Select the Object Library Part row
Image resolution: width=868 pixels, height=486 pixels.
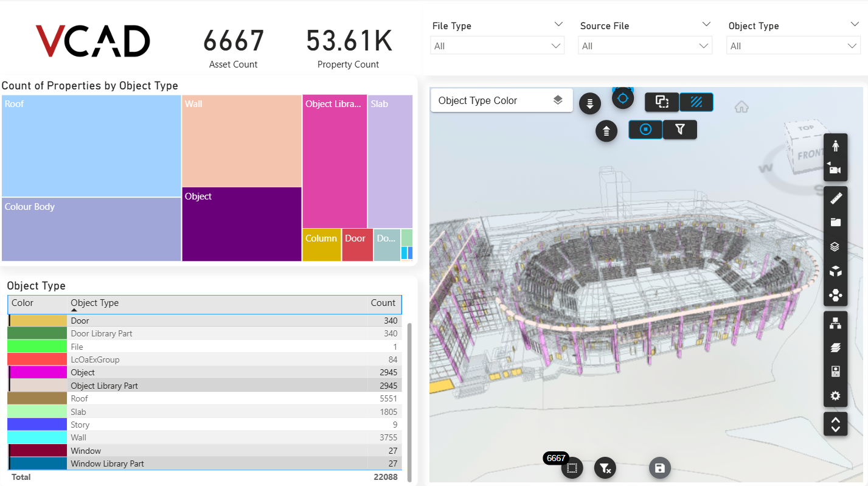204,386
